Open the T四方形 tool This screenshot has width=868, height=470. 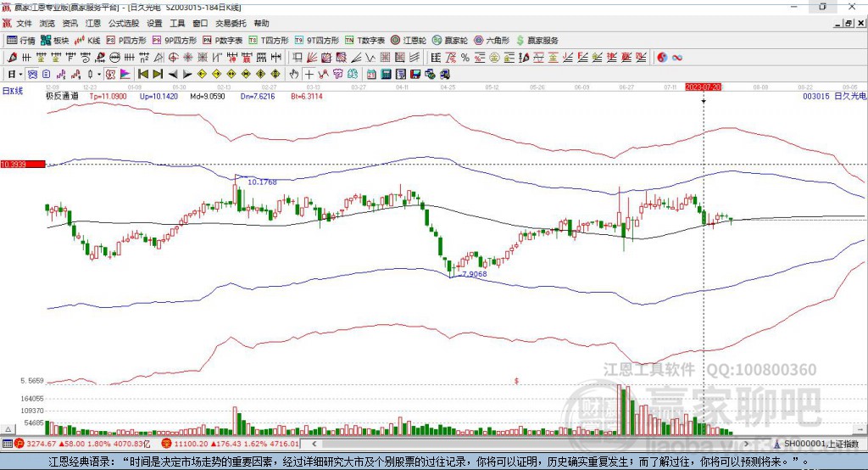coord(269,41)
